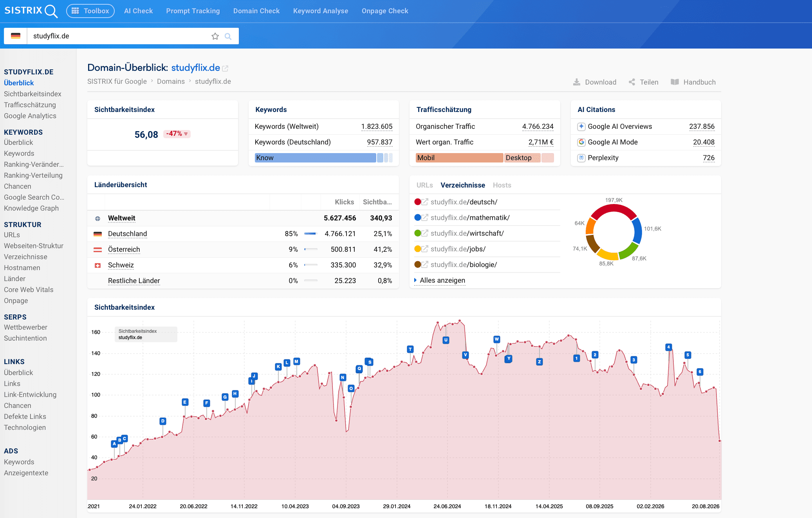Click the chart legend studyflix.de box
This screenshot has width=812, height=518.
pyautogui.click(x=146, y=334)
